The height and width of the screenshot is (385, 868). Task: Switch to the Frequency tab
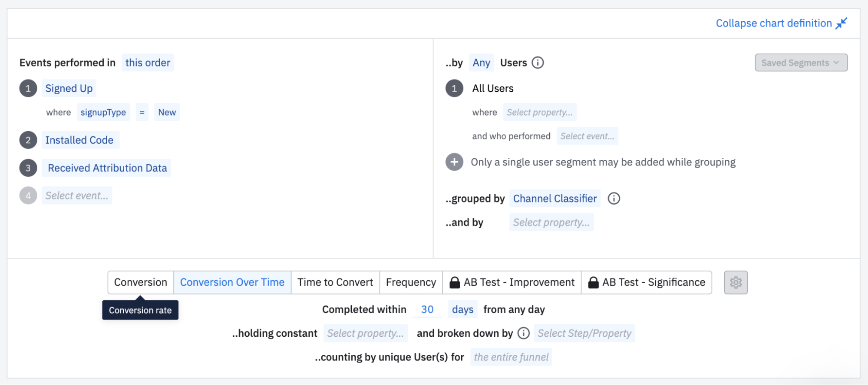(411, 282)
